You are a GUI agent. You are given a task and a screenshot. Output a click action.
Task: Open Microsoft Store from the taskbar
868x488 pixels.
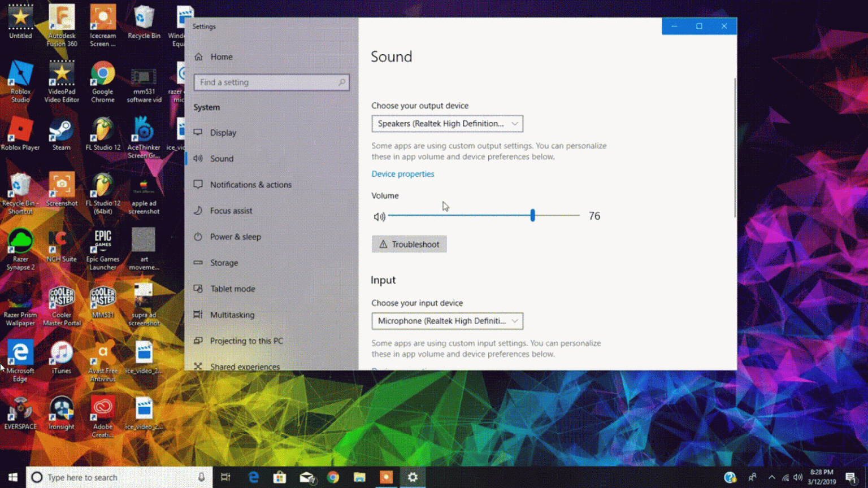[x=280, y=477]
